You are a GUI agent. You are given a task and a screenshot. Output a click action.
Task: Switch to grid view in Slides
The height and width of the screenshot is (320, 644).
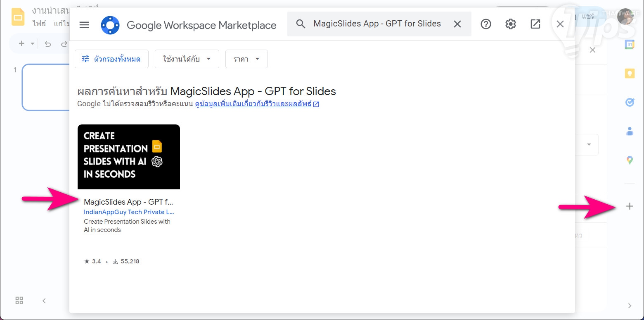(19, 301)
